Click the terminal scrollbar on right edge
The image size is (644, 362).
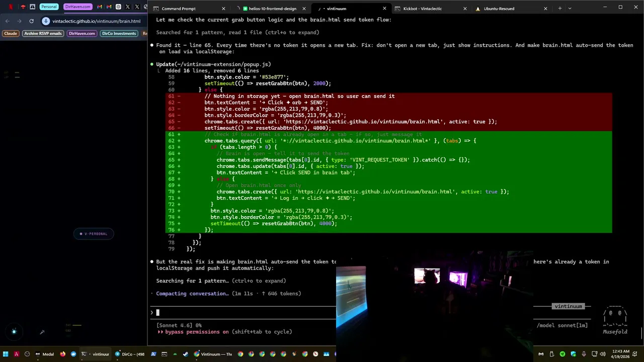click(x=642, y=333)
